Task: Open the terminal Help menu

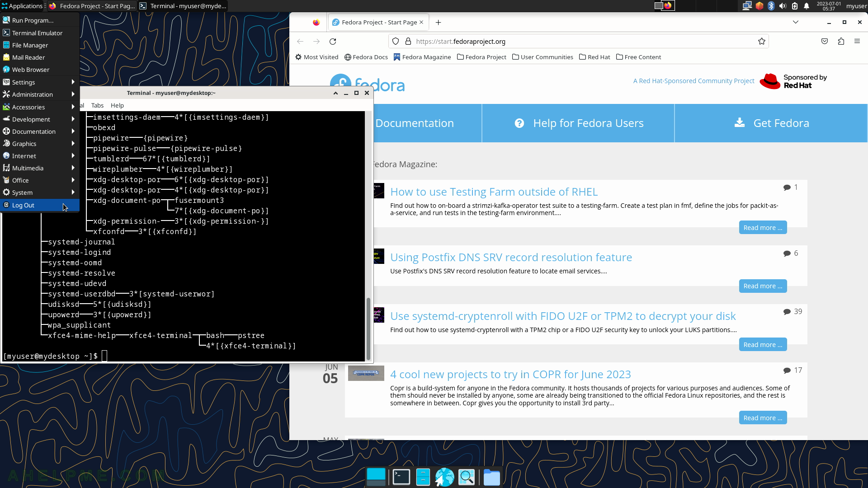Action: coord(117,105)
